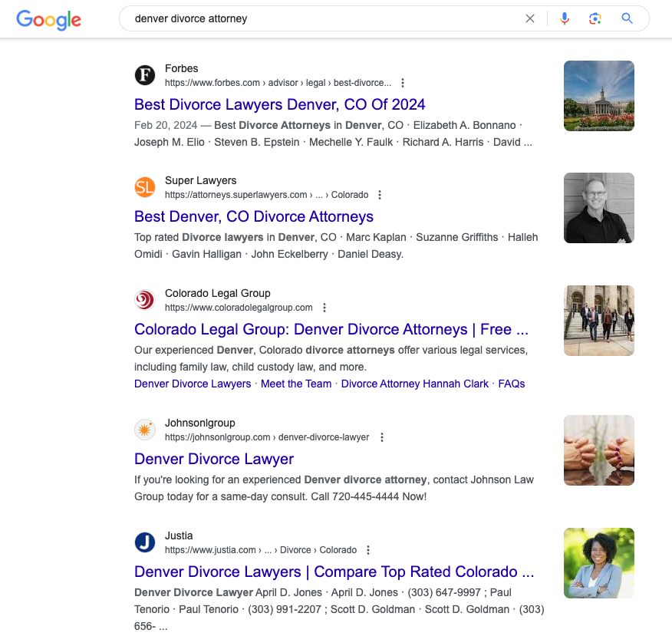672x636 pixels.
Task: Click the Colorado Legal Group site name text
Action: point(218,294)
